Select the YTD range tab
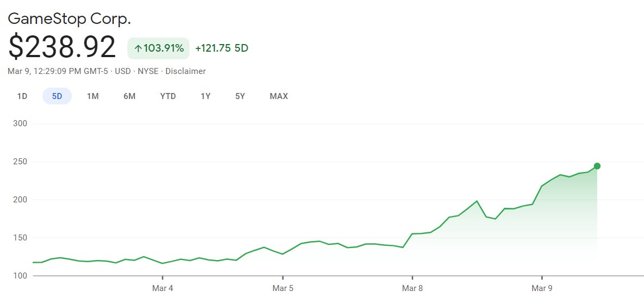 (168, 96)
